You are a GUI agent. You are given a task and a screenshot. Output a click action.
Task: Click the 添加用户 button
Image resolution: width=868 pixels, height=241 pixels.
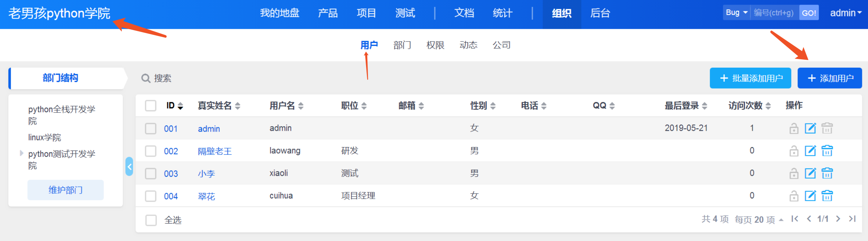coord(829,78)
